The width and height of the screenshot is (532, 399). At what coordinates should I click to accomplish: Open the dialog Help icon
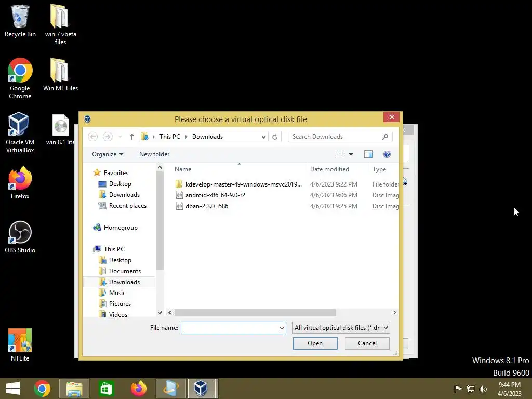click(387, 154)
